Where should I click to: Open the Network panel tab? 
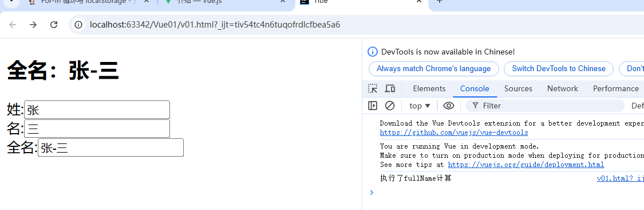[x=562, y=88]
